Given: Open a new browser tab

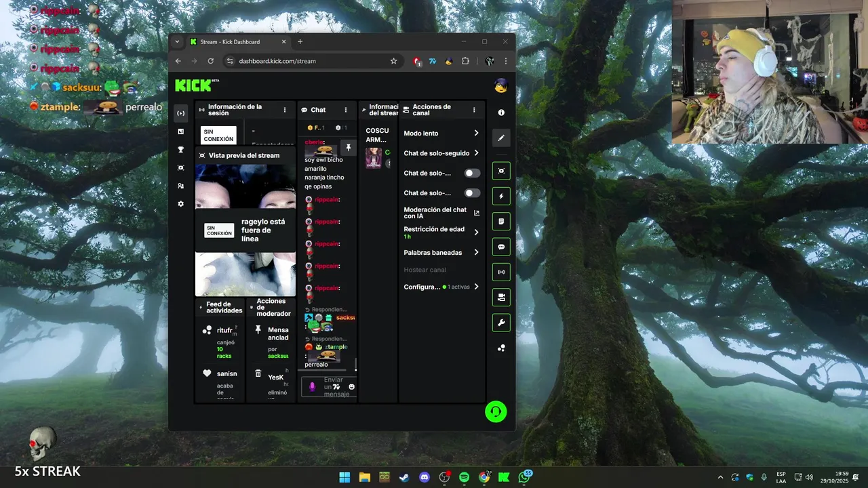Looking at the screenshot, I should (x=300, y=41).
